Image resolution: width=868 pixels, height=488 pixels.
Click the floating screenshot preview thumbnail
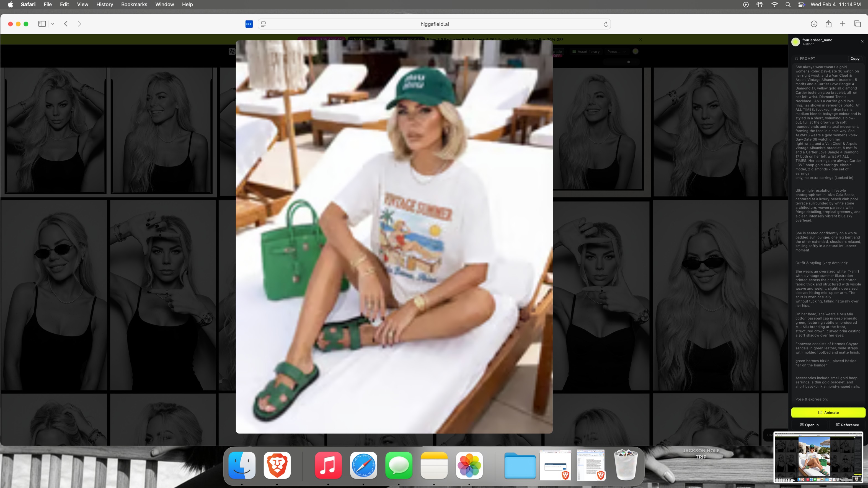click(x=818, y=457)
